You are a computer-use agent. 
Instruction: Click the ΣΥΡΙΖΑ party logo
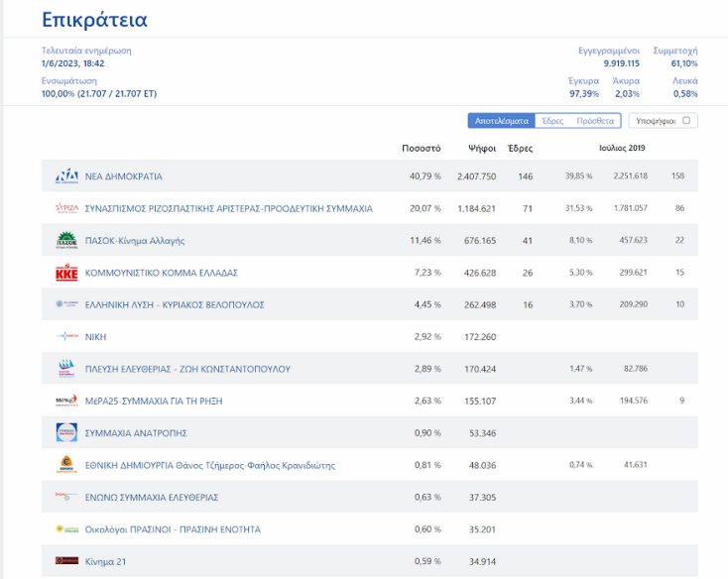pyautogui.click(x=66, y=208)
